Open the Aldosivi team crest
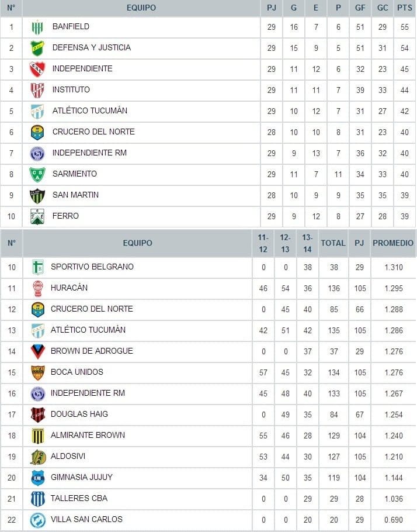 (37, 457)
